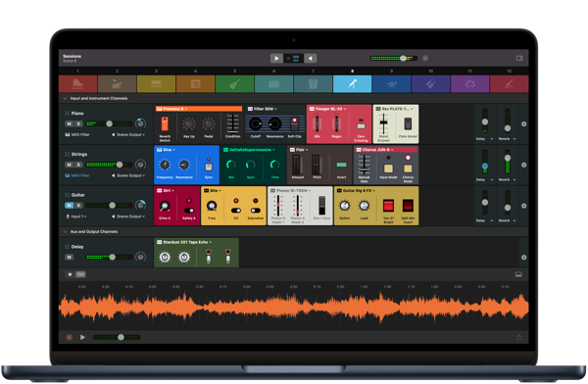Unmute the Guitar channel

click(69, 205)
